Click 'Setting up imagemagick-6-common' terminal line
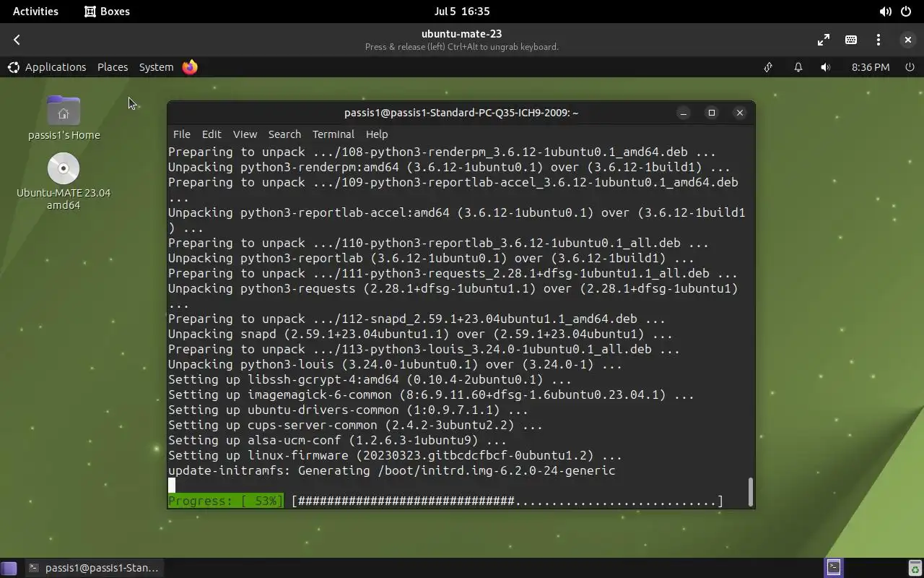Image resolution: width=924 pixels, height=578 pixels. [x=431, y=394]
